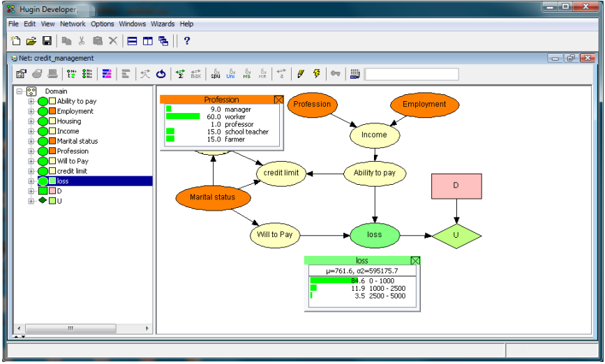605x364 pixels.
Task: Click the table grid icon beside search box
Action: pyautogui.click(x=355, y=73)
